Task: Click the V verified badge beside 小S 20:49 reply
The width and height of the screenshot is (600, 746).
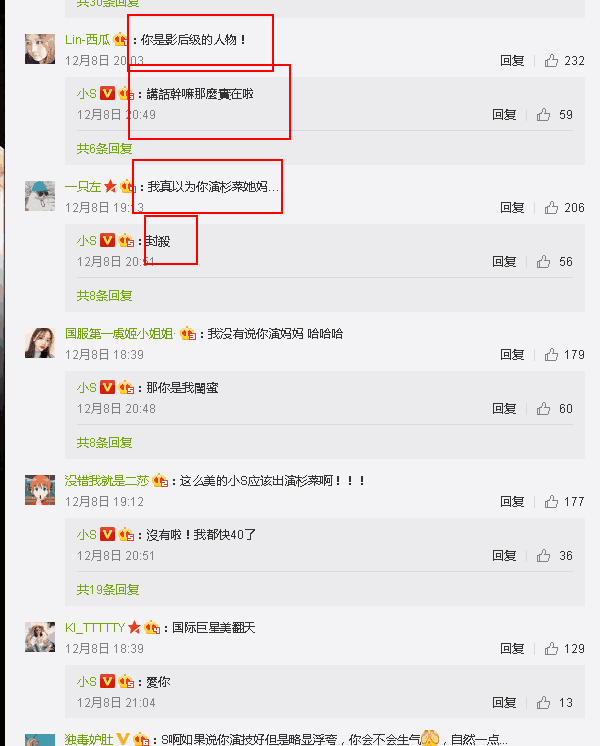Action: point(108,93)
